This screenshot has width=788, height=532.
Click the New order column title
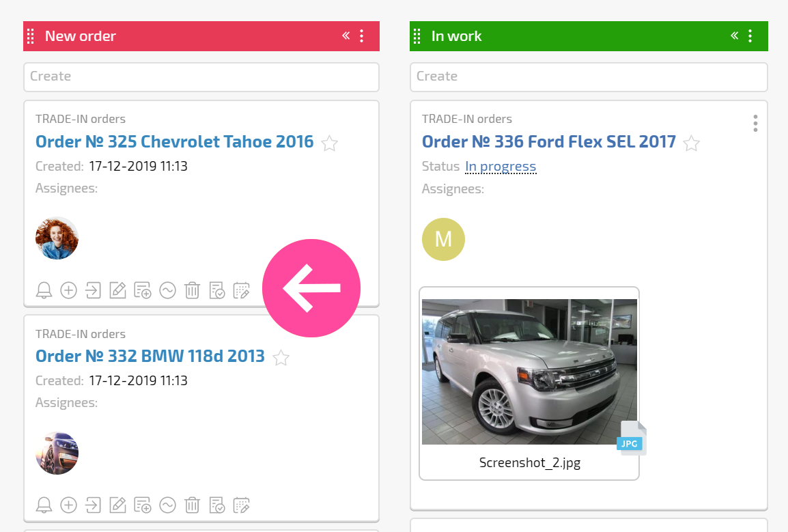click(x=81, y=36)
